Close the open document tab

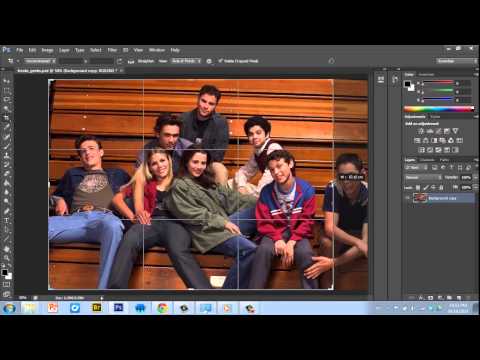tap(121, 71)
